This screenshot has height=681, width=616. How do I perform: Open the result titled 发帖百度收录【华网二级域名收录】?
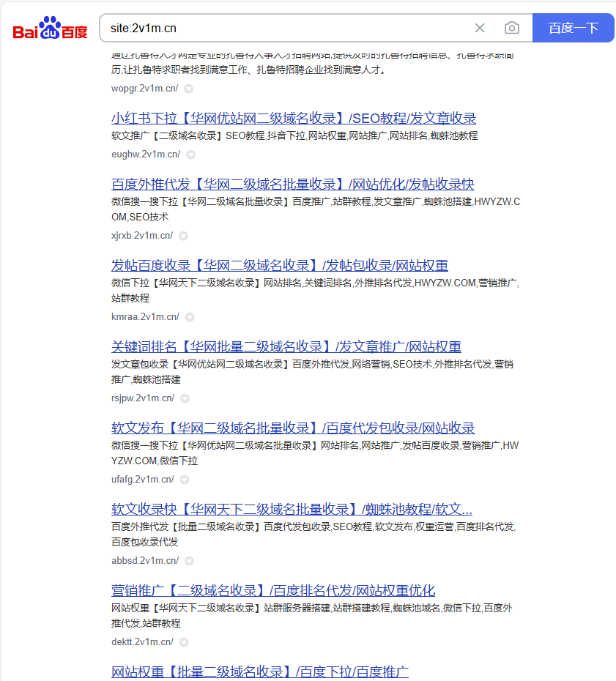(x=280, y=265)
